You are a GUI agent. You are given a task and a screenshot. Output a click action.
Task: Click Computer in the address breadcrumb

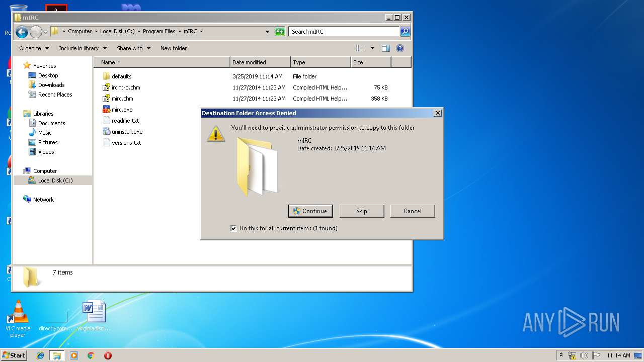[x=80, y=31]
